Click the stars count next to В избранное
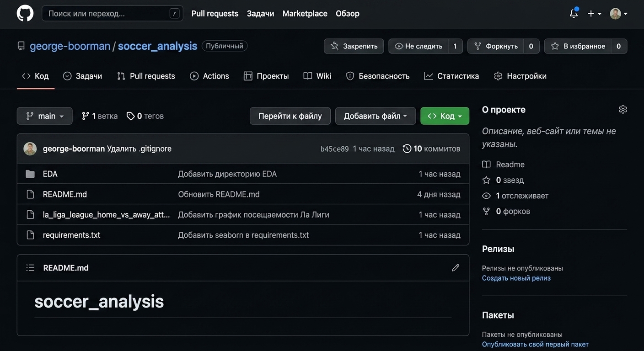The height and width of the screenshot is (351, 644). (x=619, y=46)
